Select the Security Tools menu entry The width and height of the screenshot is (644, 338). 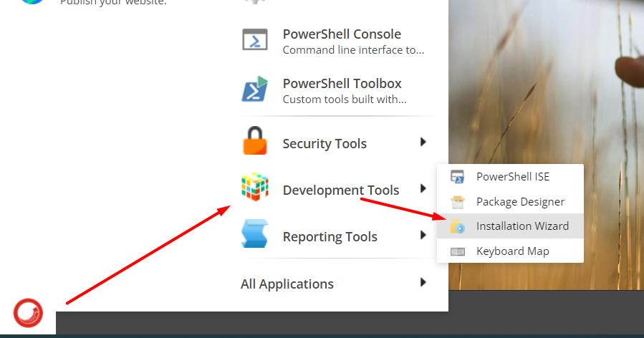tap(325, 144)
